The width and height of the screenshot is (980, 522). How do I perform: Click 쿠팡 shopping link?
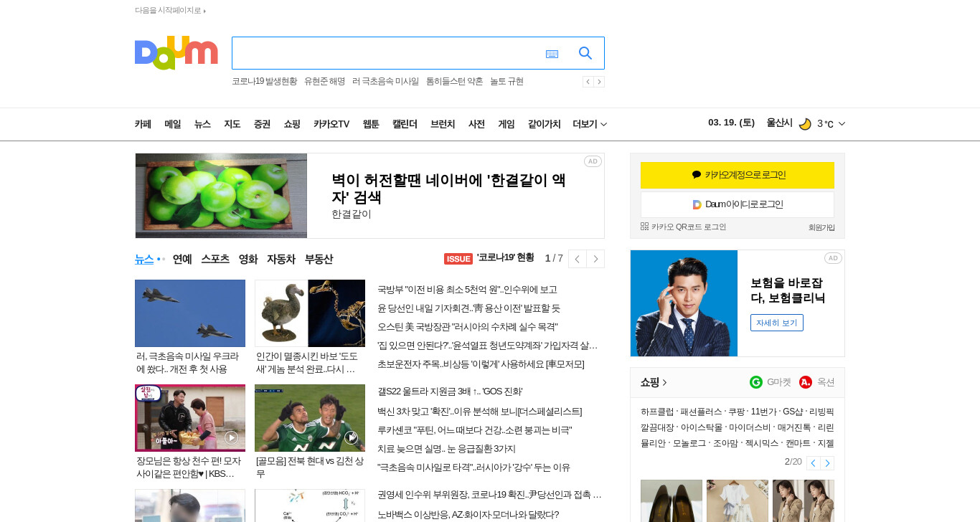click(736, 412)
